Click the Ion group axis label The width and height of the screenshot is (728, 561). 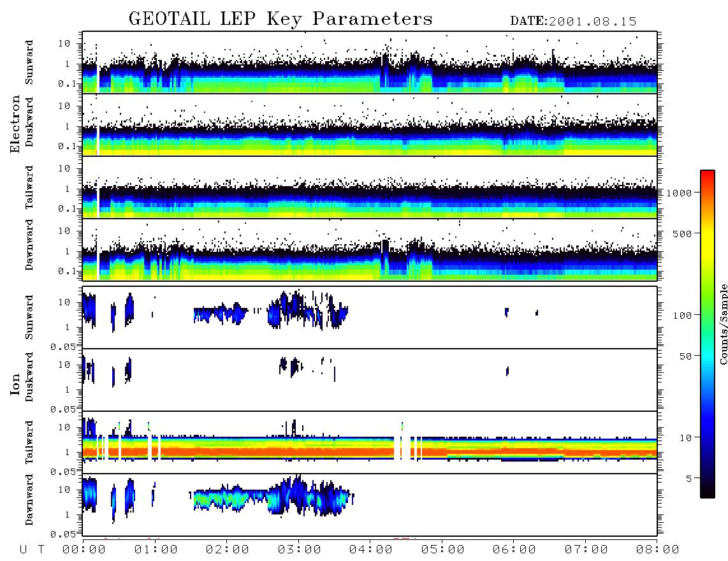coord(15,384)
